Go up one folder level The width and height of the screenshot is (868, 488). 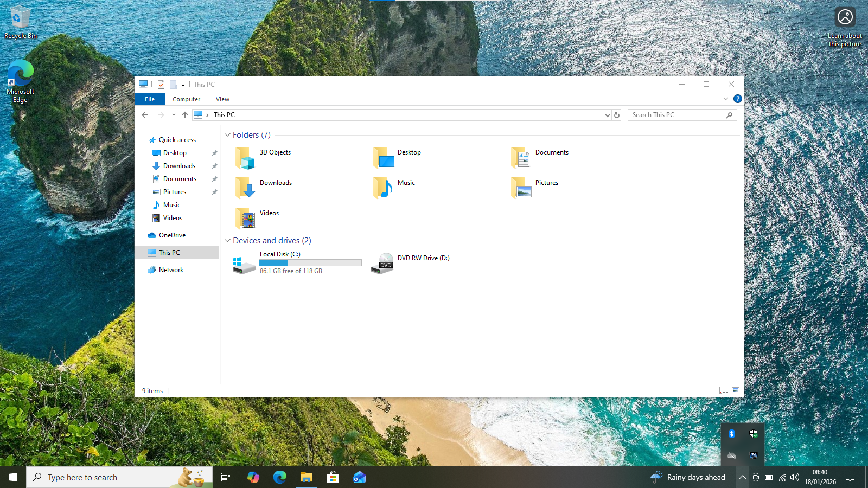pos(185,115)
